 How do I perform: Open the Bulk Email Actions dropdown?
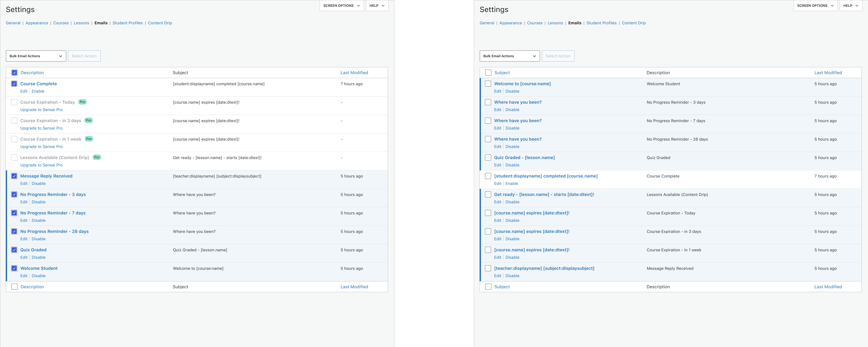(x=36, y=56)
